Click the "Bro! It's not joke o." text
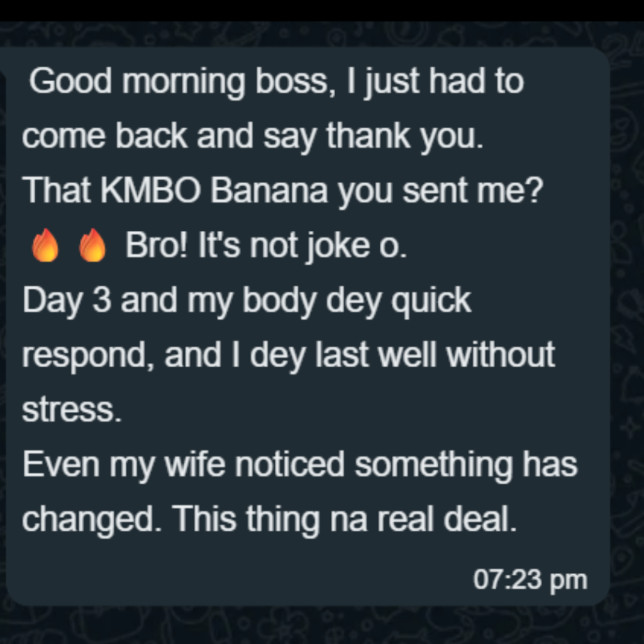 [x=266, y=247]
